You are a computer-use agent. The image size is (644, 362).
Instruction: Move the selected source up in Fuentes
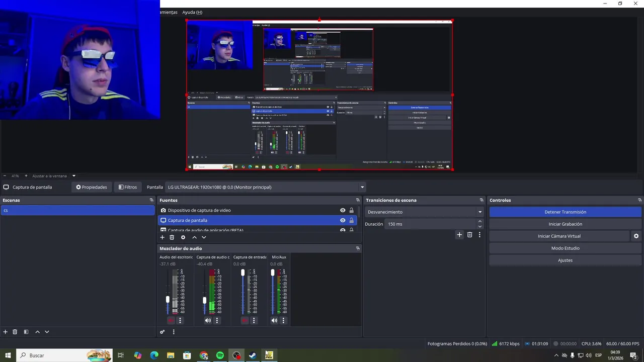194,237
